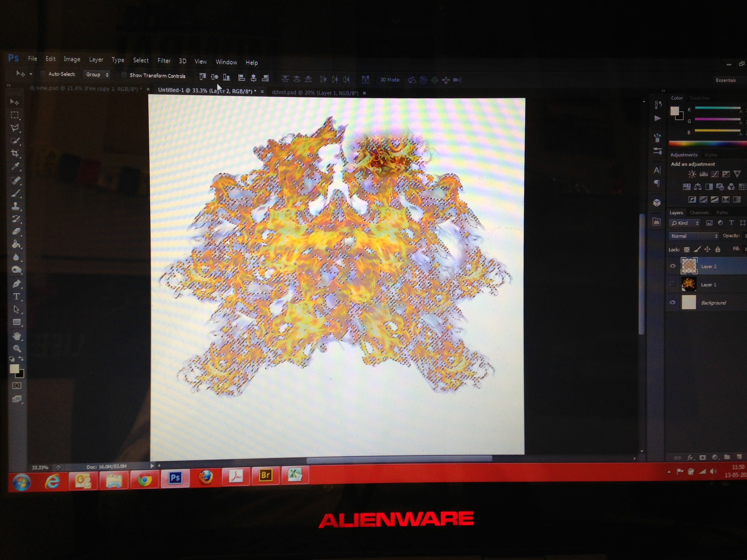747x560 pixels.
Task: Add Brightness/Contrast adjustment
Action: pyautogui.click(x=692, y=174)
